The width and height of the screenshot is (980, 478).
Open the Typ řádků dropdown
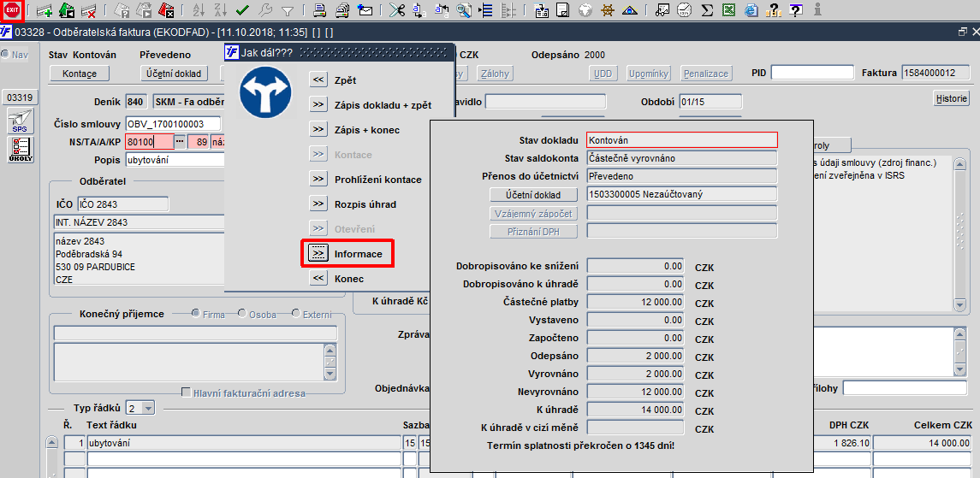point(148,409)
